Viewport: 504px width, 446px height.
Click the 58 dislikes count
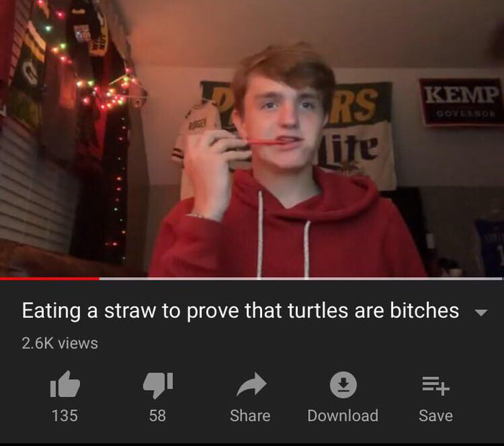tap(158, 416)
